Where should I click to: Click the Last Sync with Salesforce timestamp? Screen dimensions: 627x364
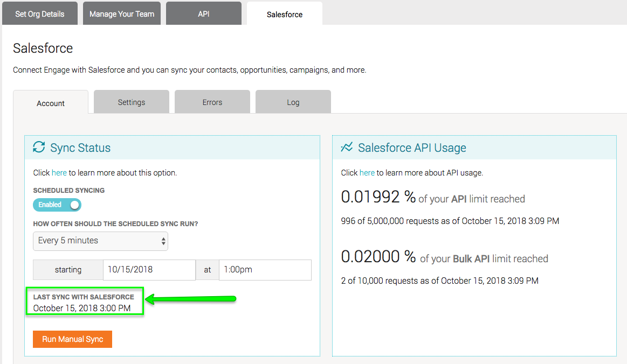82,308
